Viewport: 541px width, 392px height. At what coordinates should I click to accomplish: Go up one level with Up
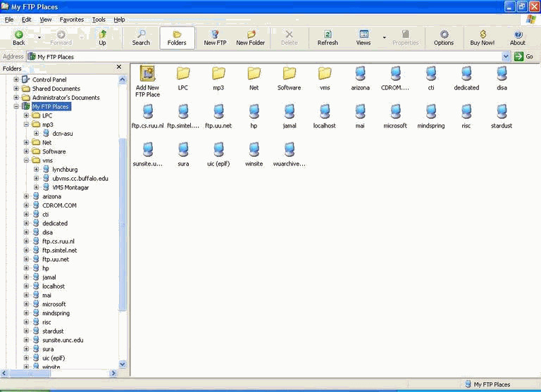(102, 38)
